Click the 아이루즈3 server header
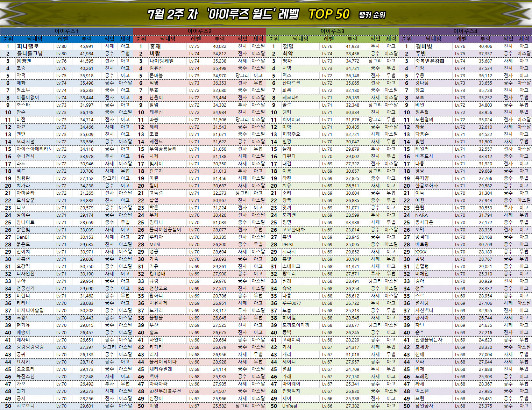Viewport: 532px width, 410px height. pos(332,31)
